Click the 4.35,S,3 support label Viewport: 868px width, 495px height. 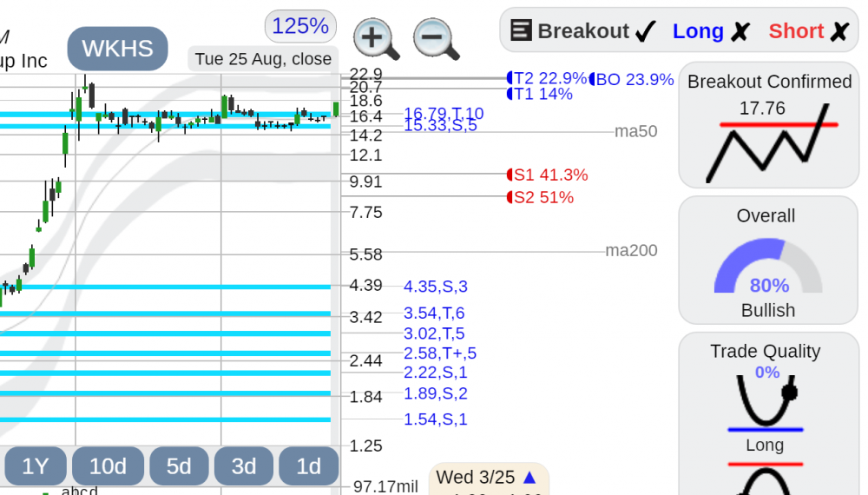click(x=436, y=287)
